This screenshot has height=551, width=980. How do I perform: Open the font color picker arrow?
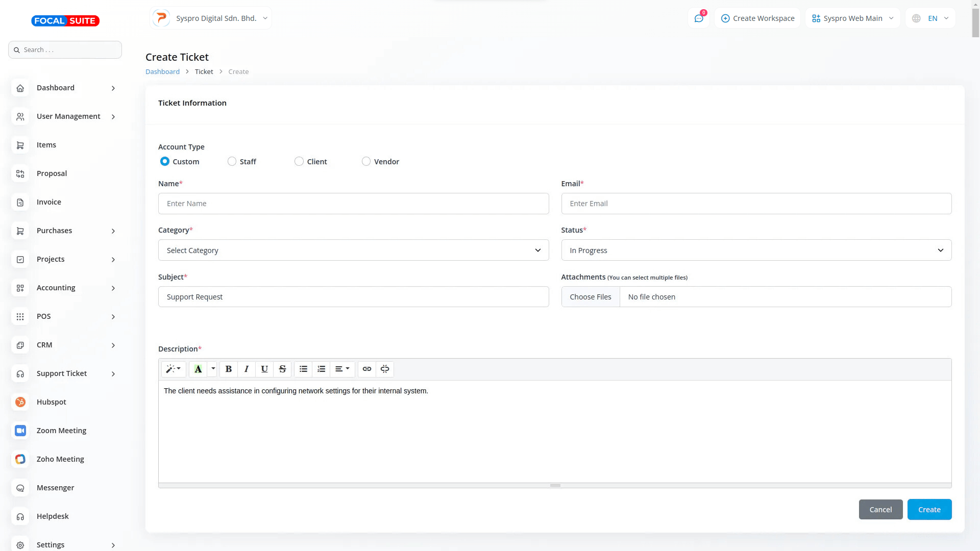(x=213, y=368)
